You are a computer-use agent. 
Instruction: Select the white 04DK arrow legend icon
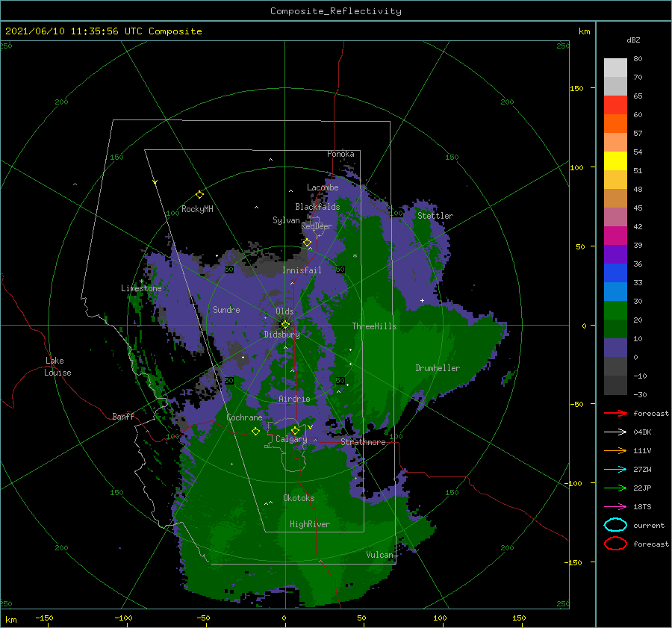point(615,432)
